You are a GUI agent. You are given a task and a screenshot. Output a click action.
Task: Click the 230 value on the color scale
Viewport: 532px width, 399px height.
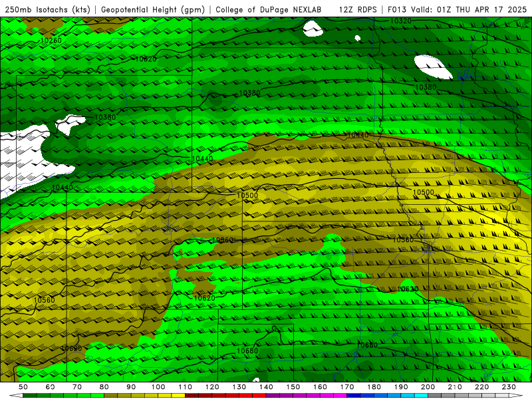[509, 387]
